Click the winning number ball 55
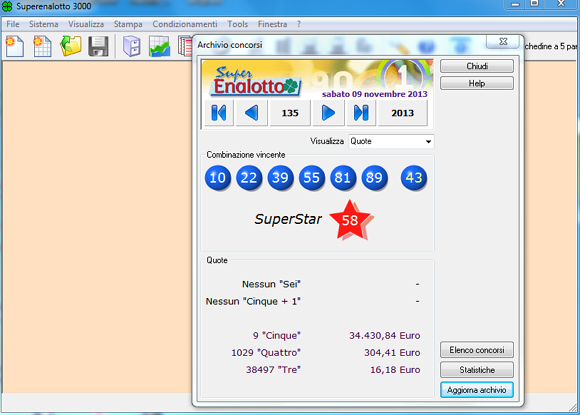This screenshot has height=415, width=580. coord(311,178)
